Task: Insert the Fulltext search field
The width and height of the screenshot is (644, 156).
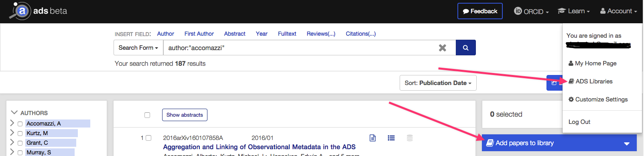Action: point(287,34)
